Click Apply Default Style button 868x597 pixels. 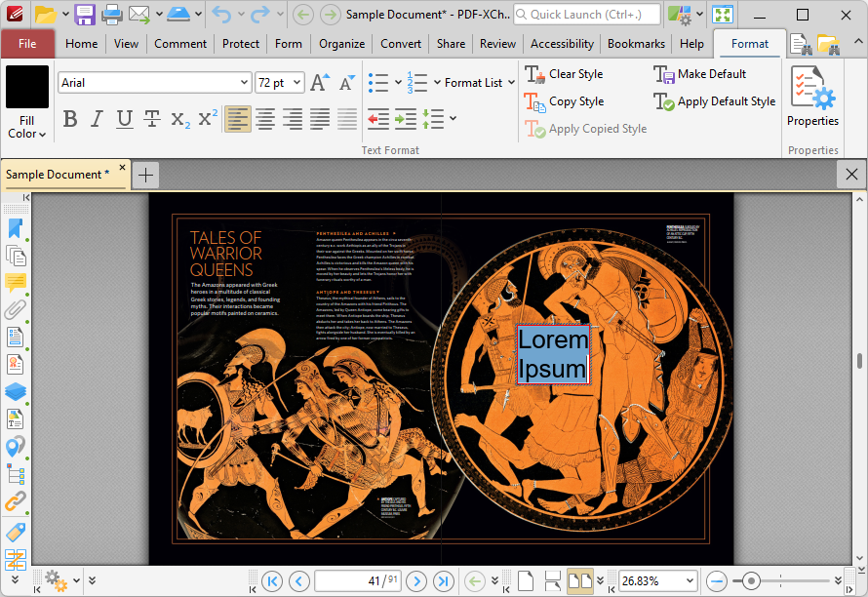[x=715, y=101]
